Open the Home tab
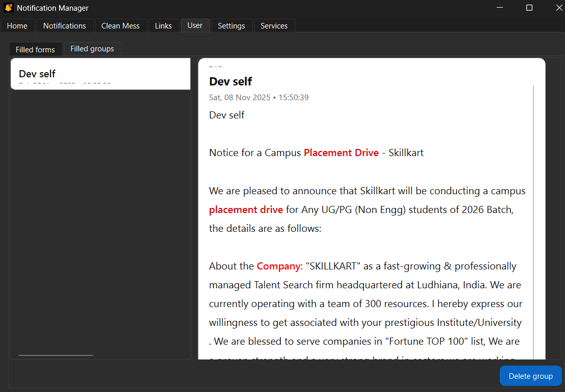This screenshot has width=565, height=392. [17, 26]
